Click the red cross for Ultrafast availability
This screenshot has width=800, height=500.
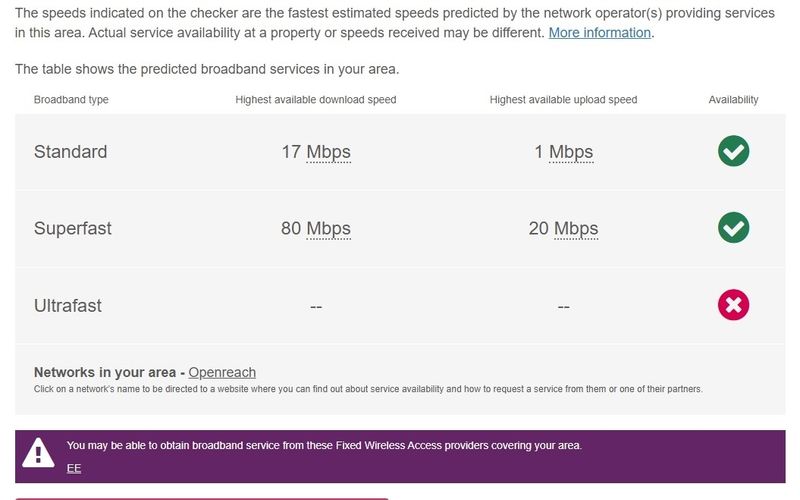pyautogui.click(x=733, y=305)
